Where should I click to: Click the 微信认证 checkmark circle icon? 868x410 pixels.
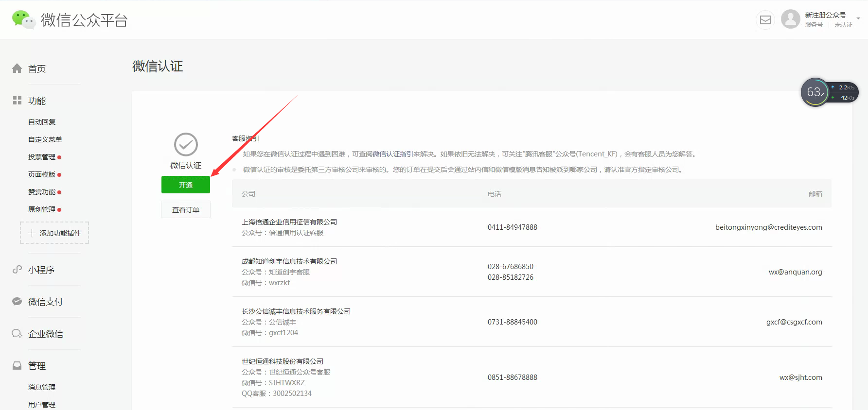(186, 144)
